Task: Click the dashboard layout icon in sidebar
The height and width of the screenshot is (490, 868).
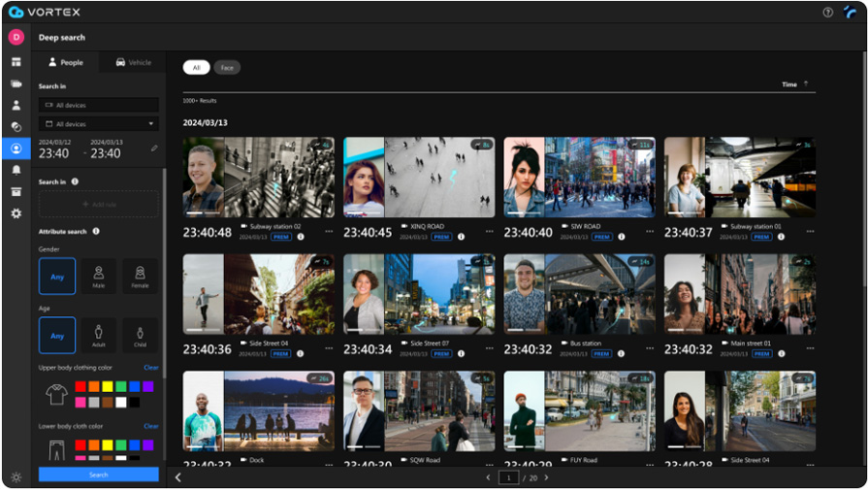Action: coord(16,62)
